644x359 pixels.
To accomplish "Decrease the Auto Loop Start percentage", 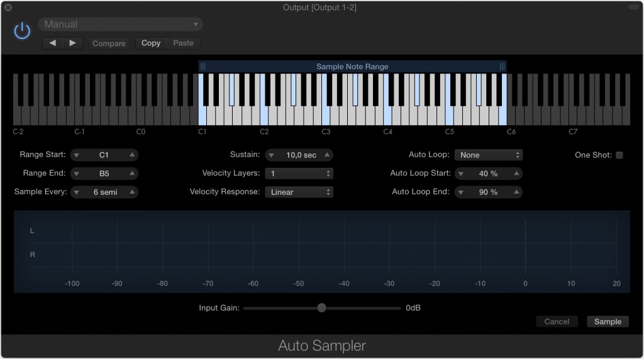I will pyautogui.click(x=461, y=174).
